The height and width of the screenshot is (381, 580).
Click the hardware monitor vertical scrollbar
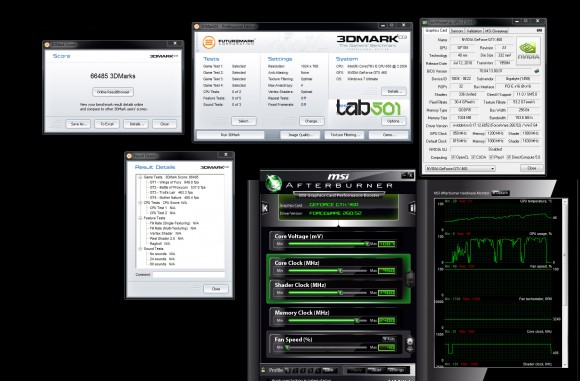click(x=564, y=283)
